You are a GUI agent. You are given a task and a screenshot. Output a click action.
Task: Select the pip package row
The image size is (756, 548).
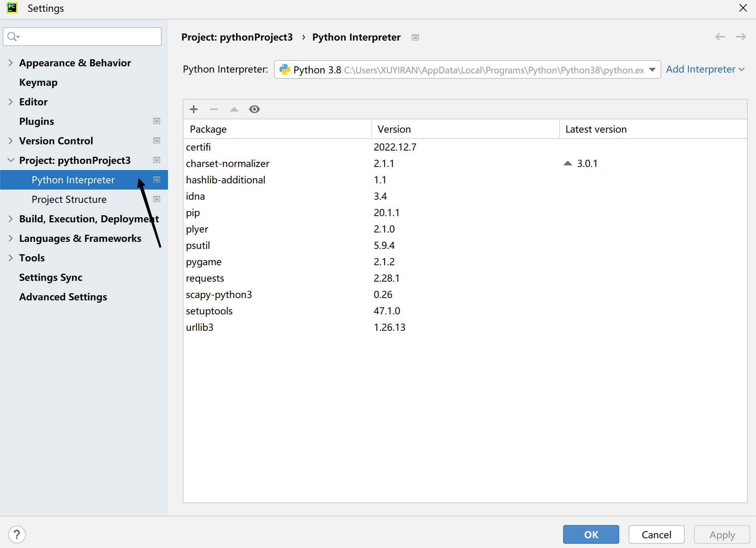pos(465,213)
